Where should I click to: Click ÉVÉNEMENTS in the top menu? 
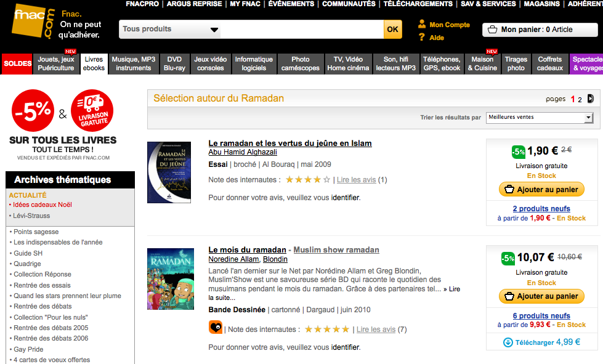click(291, 4)
